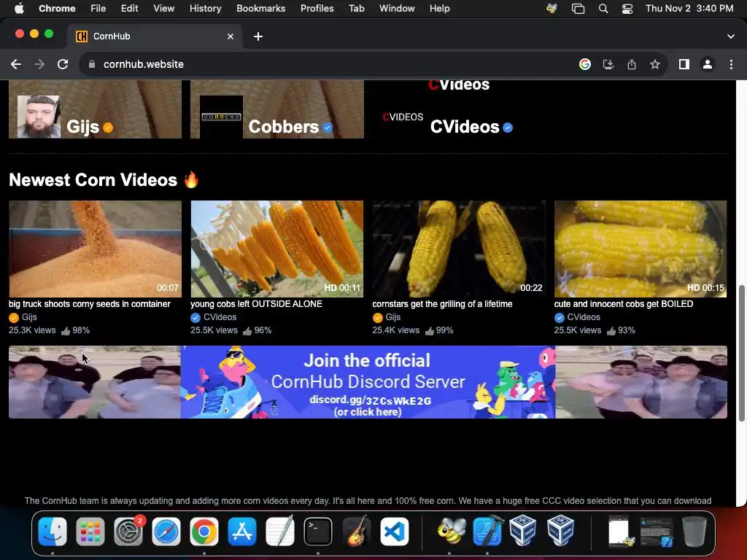Image resolution: width=747 pixels, height=560 pixels.
Task: Close the CornHub tab
Action: [x=231, y=36]
